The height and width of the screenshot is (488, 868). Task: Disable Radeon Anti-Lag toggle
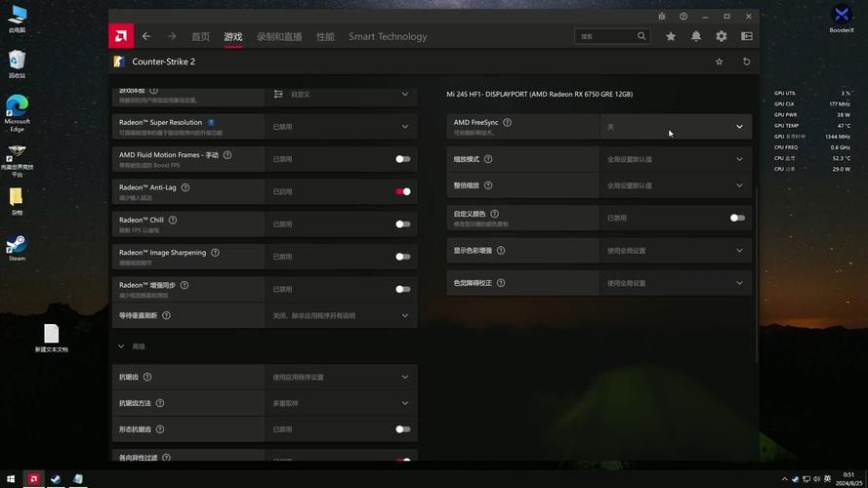pyautogui.click(x=403, y=191)
